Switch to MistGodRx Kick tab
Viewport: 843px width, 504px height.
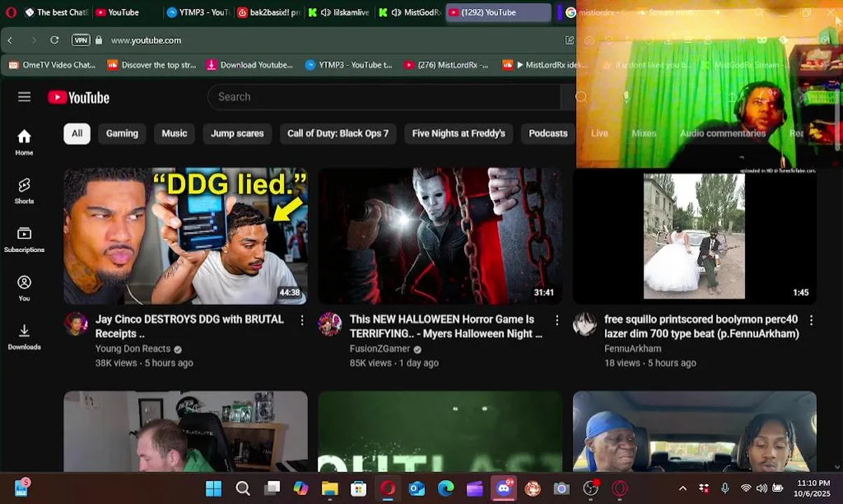(x=410, y=12)
